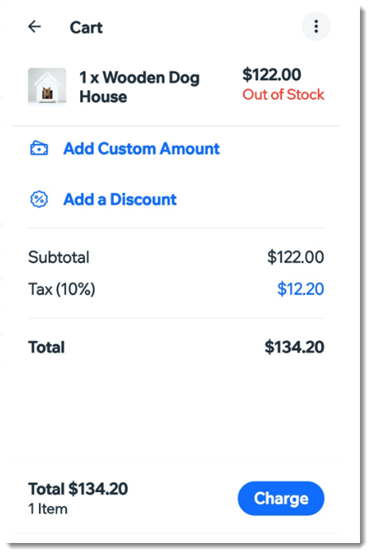Image resolution: width=372 pixels, height=555 pixels.
Task: Click the Add Custom Amount link
Action: coord(142,149)
